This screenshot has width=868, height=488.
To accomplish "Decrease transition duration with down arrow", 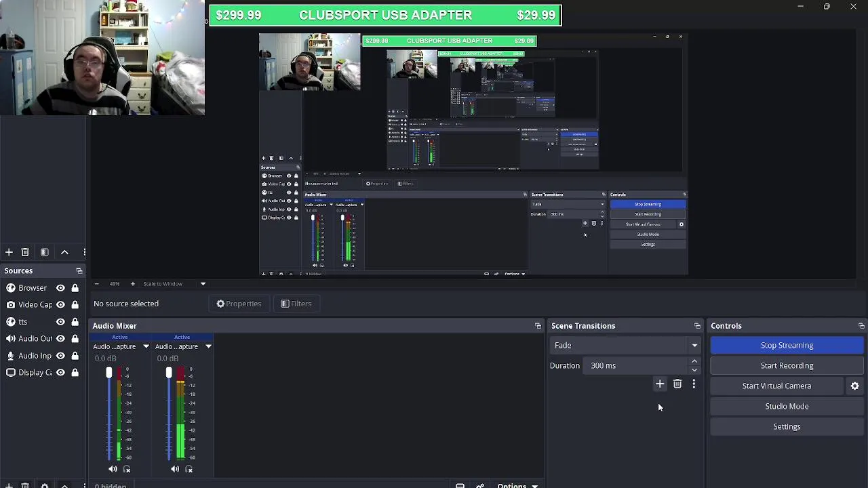I will point(694,370).
